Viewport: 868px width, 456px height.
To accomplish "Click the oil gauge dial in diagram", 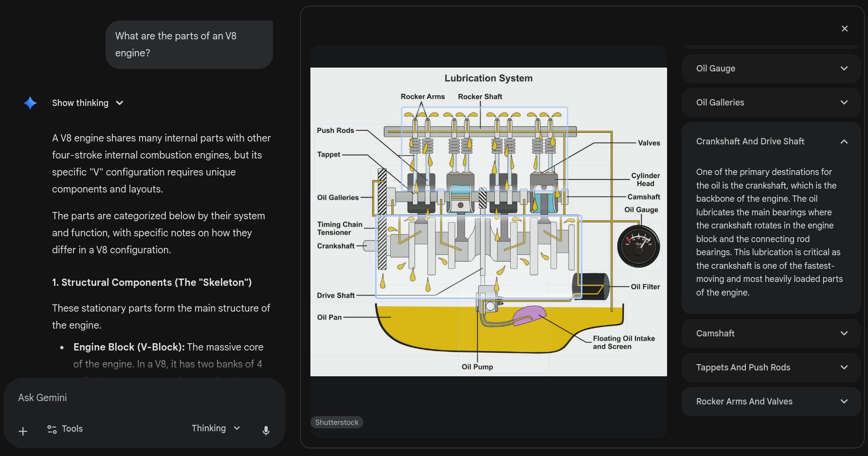I will pos(638,246).
